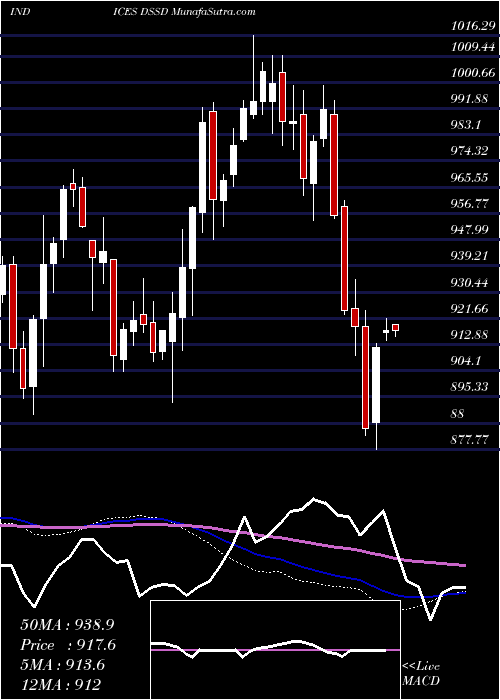500x700 pixels.
Task: Click the 877.77 price level label
Action: (x=469, y=440)
